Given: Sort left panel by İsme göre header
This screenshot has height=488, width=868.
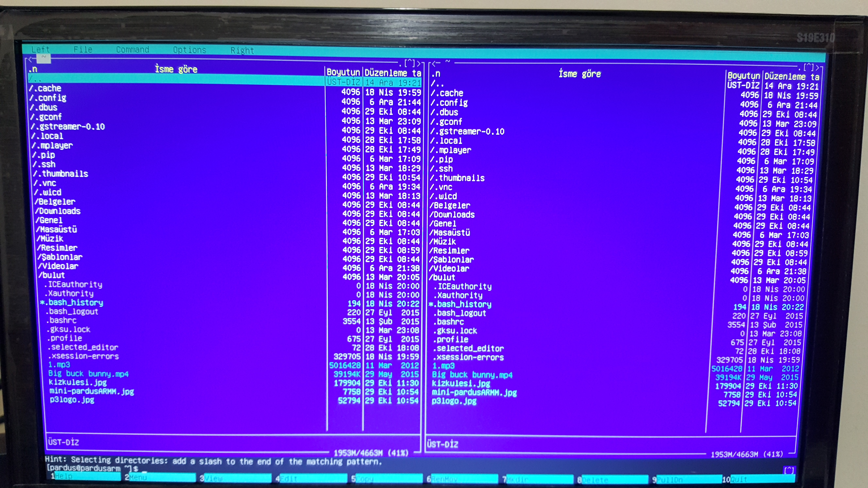Looking at the screenshot, I should pos(176,69).
